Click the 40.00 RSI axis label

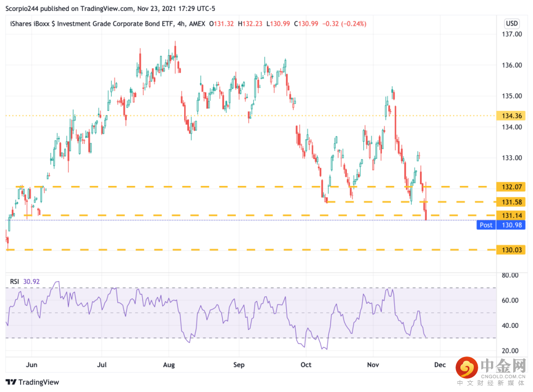510,325
